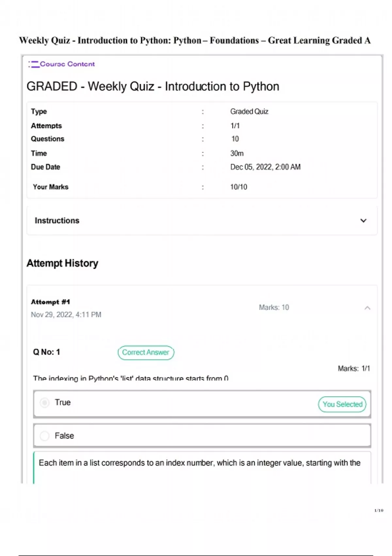Click the False answer option row
The width and height of the screenshot is (392, 556).
pyautogui.click(x=202, y=436)
